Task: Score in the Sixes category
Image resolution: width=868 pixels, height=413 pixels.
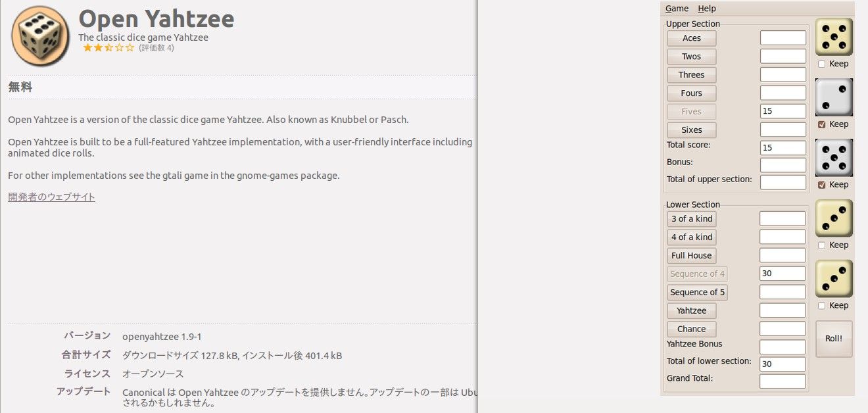Action: [x=692, y=130]
